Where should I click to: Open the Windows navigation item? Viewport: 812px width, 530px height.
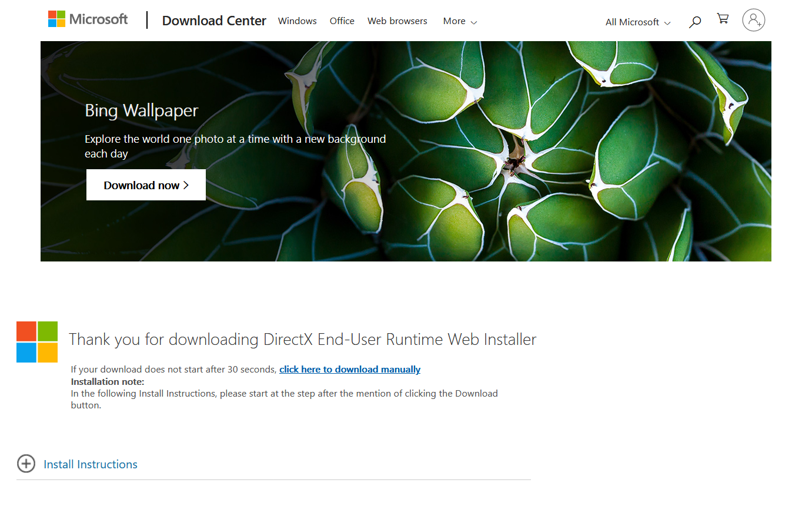[x=297, y=21]
